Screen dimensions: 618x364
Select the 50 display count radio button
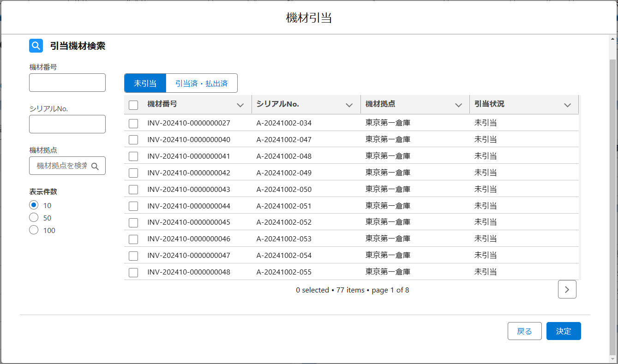(x=34, y=218)
